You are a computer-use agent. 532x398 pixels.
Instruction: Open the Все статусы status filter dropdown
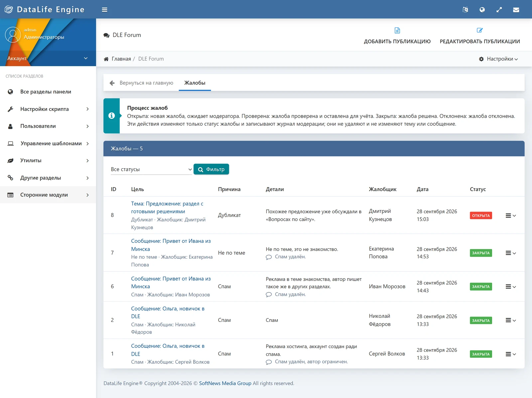[151, 169]
